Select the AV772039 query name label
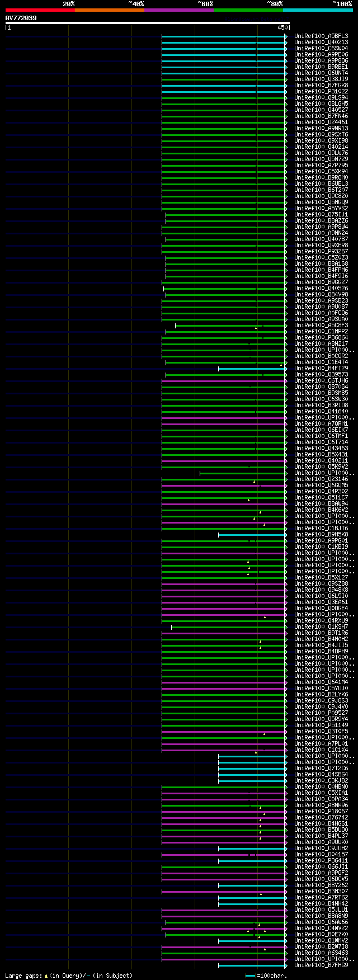Image resolution: width=358 pixels, height=980 pixels. (x=21, y=18)
